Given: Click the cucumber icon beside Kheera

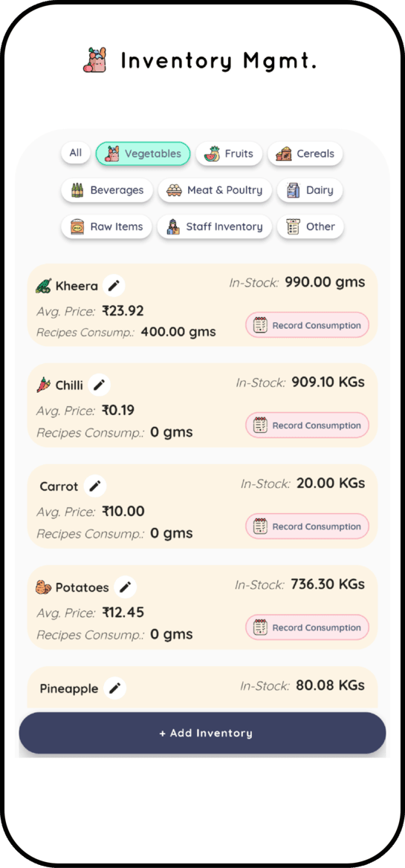Looking at the screenshot, I should [43, 286].
